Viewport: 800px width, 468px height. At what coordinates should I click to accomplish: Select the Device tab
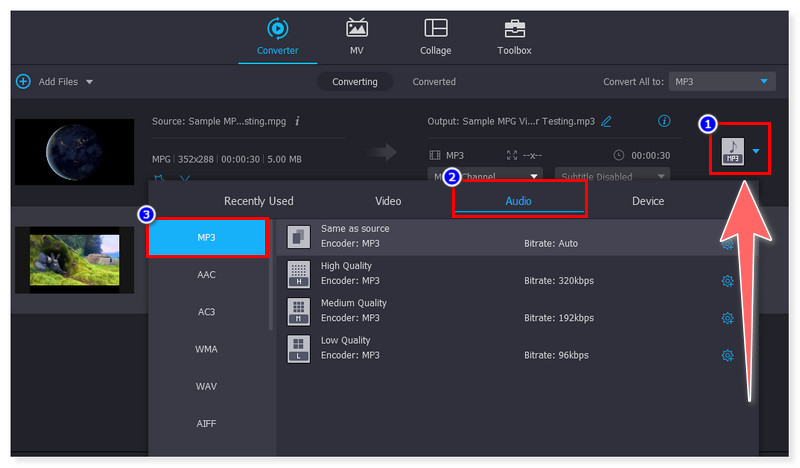tap(647, 201)
